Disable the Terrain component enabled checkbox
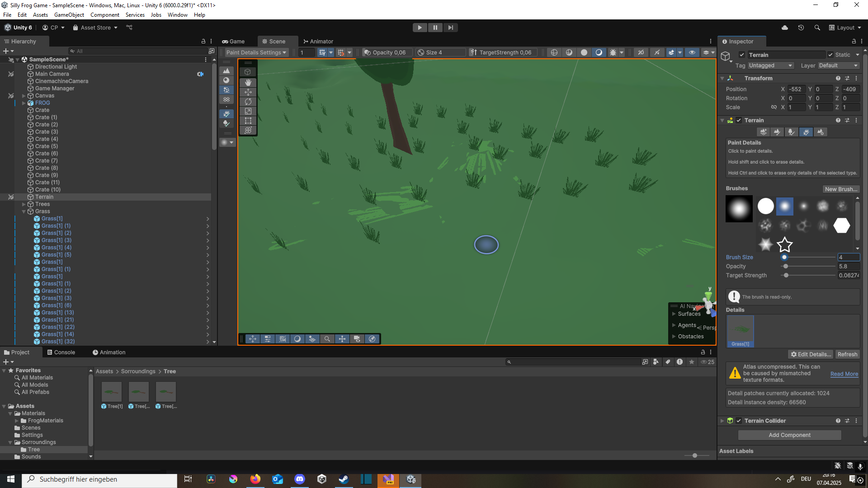The width and height of the screenshot is (868, 488). (x=739, y=120)
